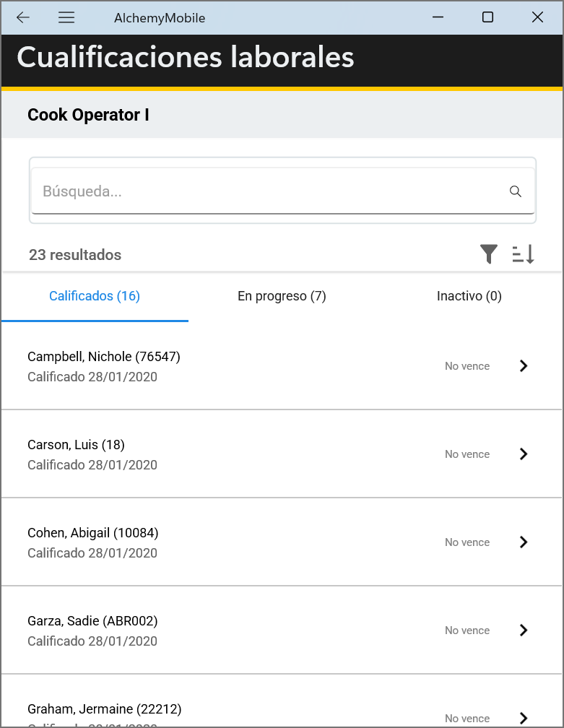Maximize the AlchemyMobile window
Image resolution: width=564 pixels, height=728 pixels.
point(487,17)
